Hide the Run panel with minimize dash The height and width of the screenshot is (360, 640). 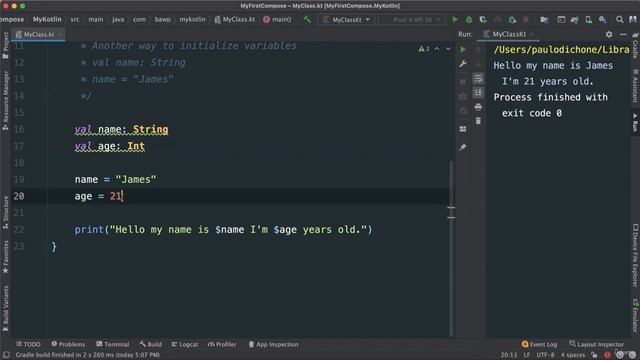tap(623, 34)
